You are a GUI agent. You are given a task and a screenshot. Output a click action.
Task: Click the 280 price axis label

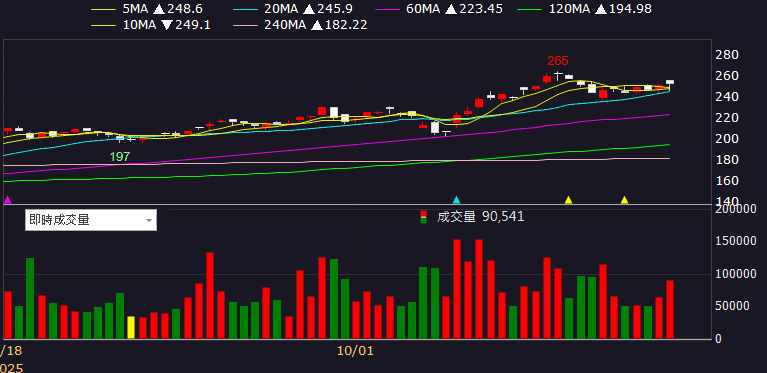(x=726, y=55)
